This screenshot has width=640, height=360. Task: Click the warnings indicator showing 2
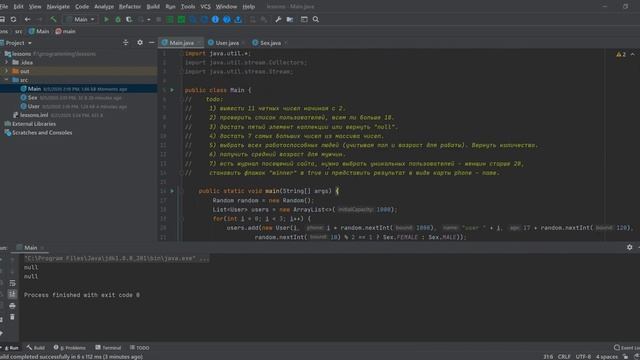click(621, 54)
